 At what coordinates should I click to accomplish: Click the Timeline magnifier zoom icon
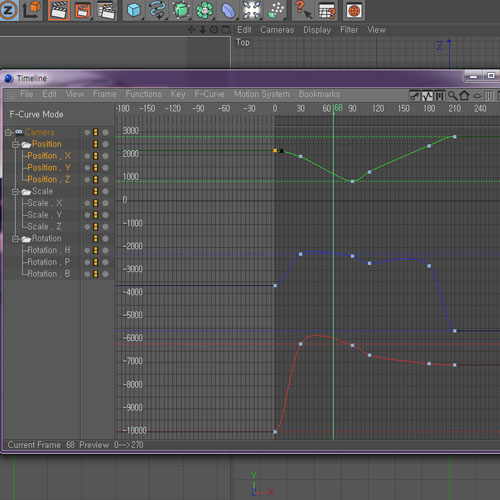[x=452, y=96]
